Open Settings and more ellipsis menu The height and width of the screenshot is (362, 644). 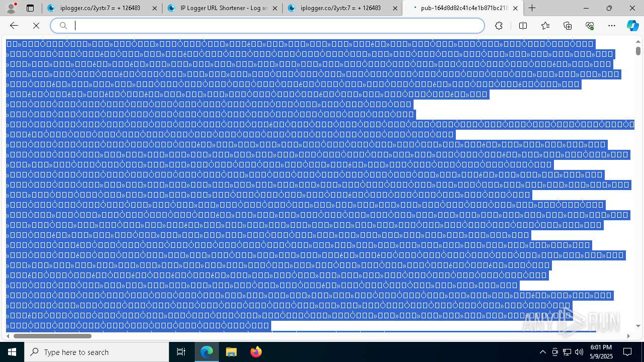pos(612,26)
